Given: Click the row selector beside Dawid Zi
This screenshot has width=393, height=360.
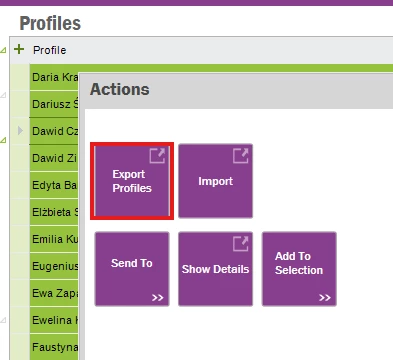Looking at the screenshot, I should click(20, 158).
